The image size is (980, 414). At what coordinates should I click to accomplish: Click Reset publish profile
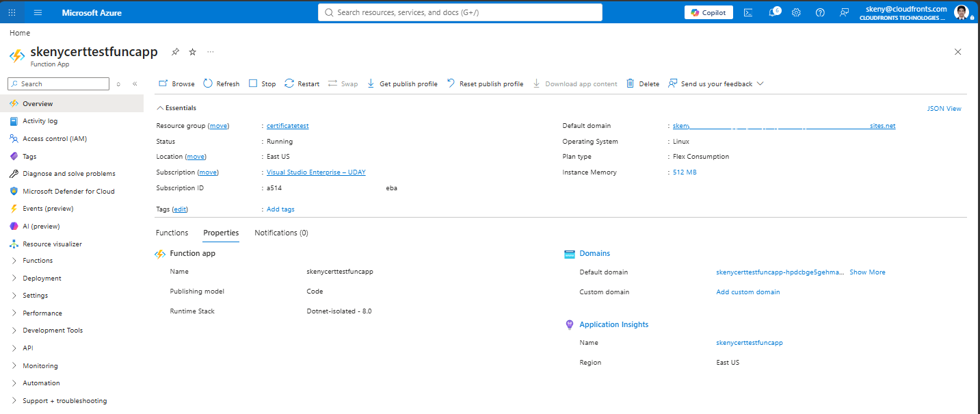pyautogui.click(x=485, y=83)
